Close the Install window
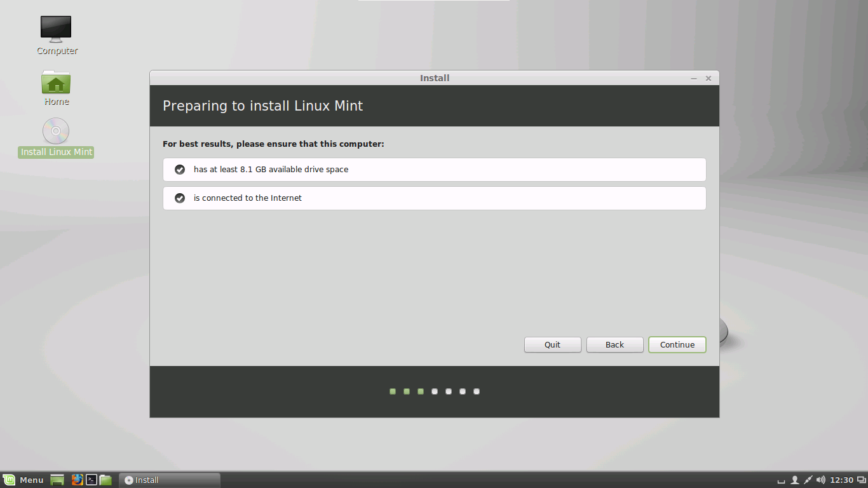The height and width of the screenshot is (488, 868). pos(709,78)
